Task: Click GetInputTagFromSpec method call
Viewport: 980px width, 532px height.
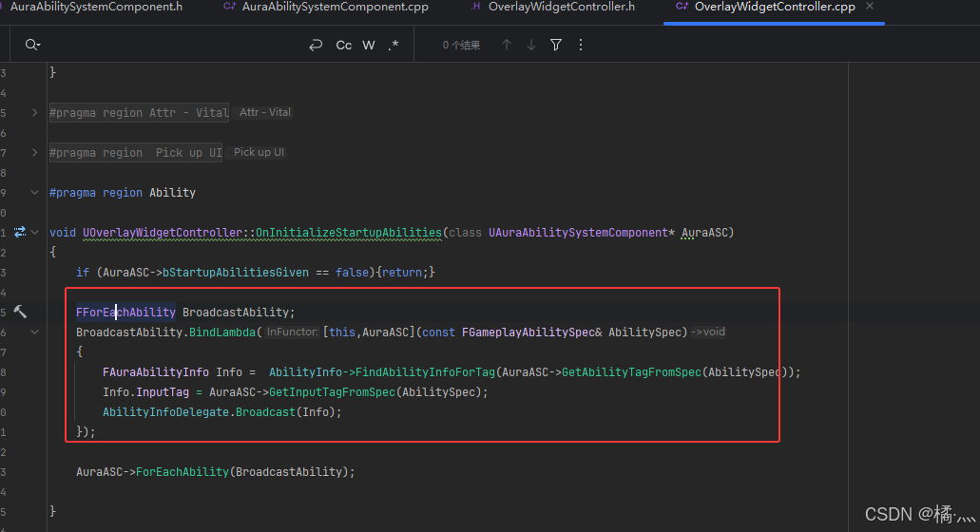Action: pyautogui.click(x=332, y=392)
